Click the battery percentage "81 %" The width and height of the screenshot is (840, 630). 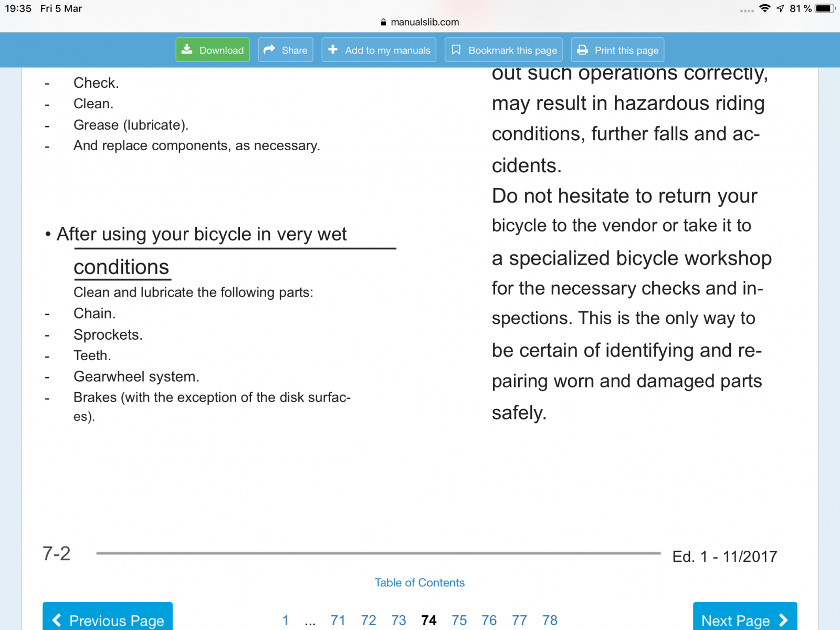click(x=801, y=8)
